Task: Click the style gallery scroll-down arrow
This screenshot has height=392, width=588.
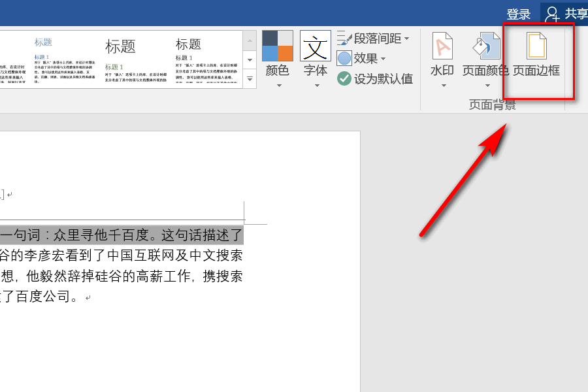Action: 250,60
